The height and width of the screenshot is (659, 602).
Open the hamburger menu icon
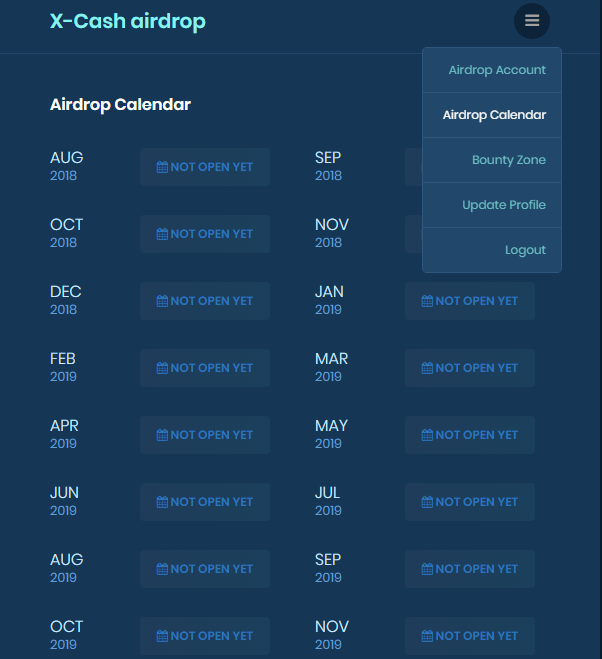532,21
